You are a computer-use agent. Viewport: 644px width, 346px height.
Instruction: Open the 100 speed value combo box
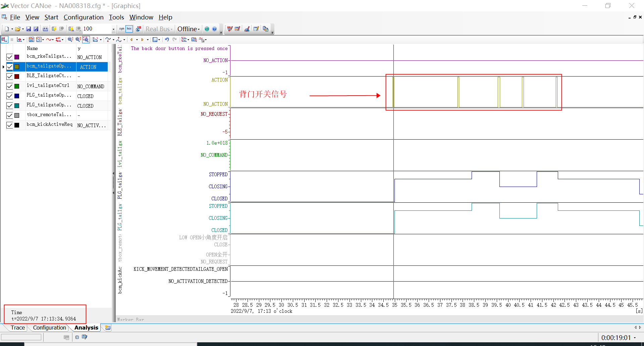click(113, 29)
